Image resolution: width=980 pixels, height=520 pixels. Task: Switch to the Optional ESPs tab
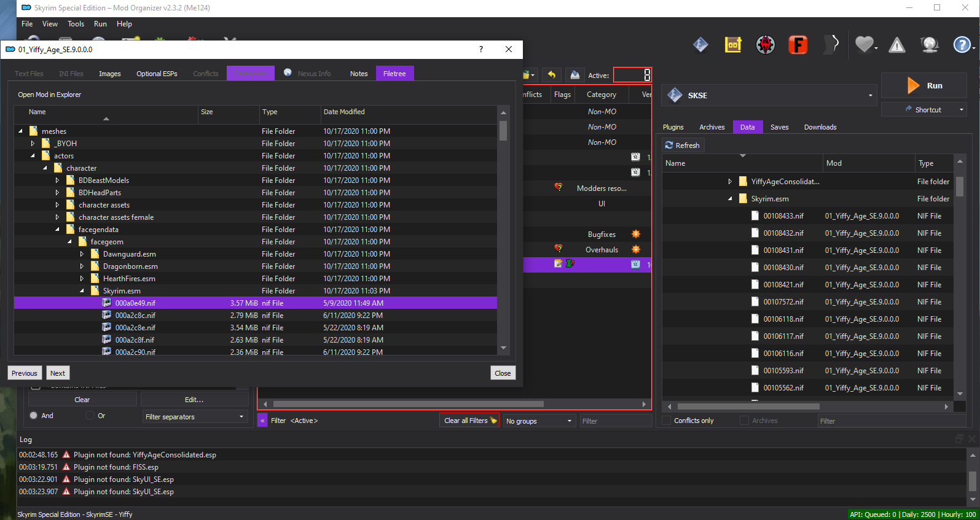pyautogui.click(x=157, y=74)
